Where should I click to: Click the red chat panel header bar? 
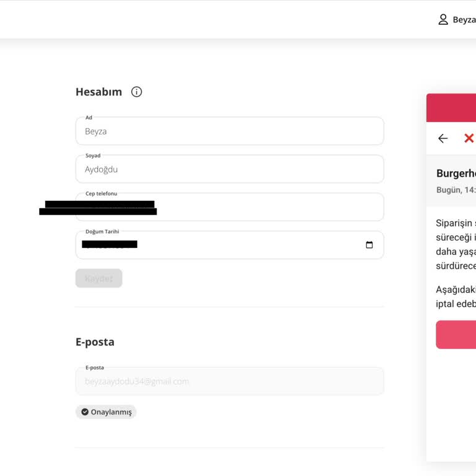point(451,108)
